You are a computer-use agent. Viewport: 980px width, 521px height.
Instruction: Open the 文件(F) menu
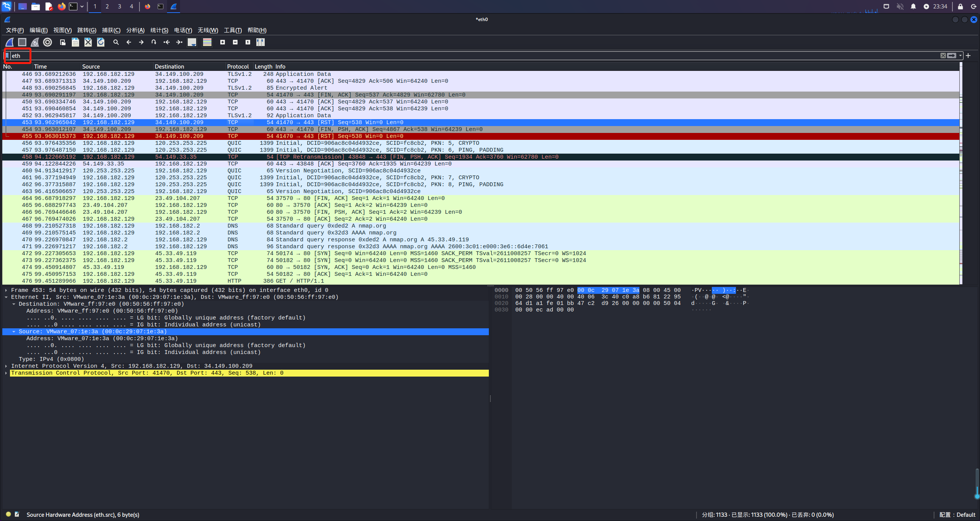tap(15, 30)
